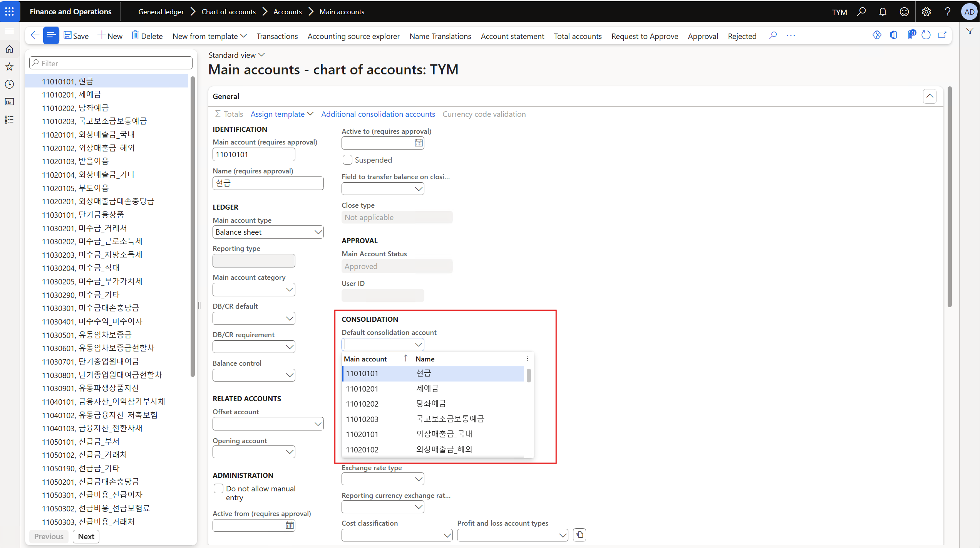Screen dimensions: 980x548
Task: Open Additional consolidation accounts link
Action: point(378,114)
